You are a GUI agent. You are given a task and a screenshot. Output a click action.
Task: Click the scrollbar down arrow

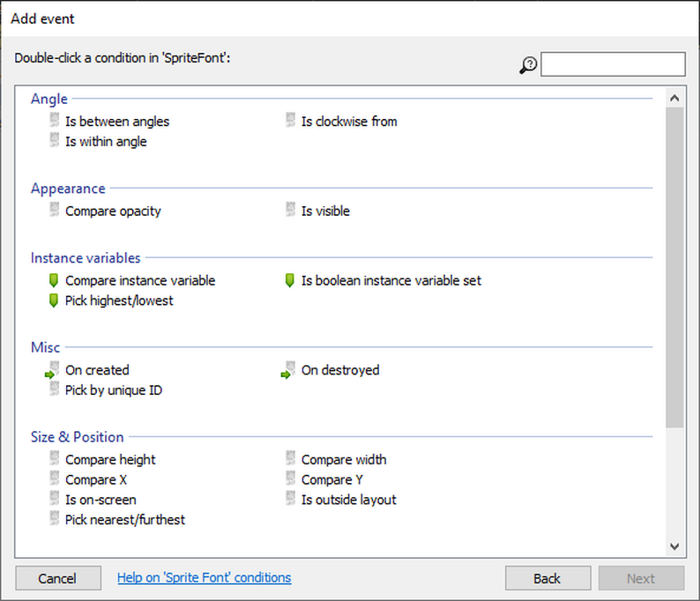pos(674,546)
